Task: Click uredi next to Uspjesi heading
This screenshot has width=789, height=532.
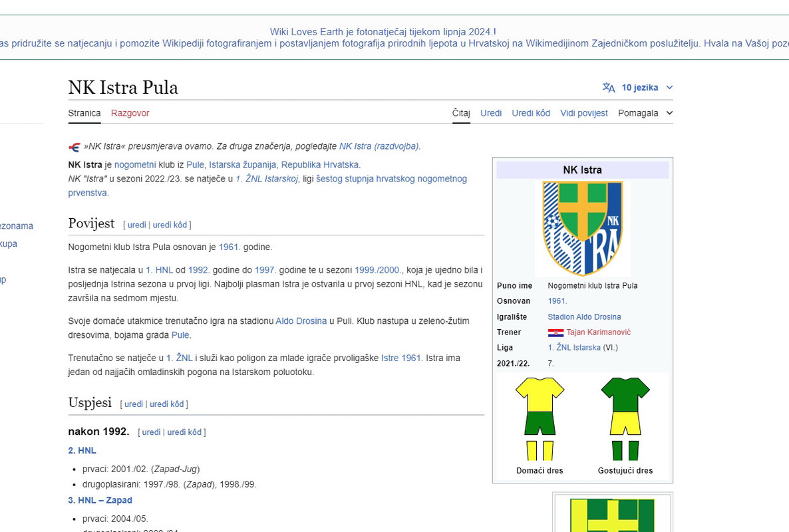Action: [x=134, y=404]
